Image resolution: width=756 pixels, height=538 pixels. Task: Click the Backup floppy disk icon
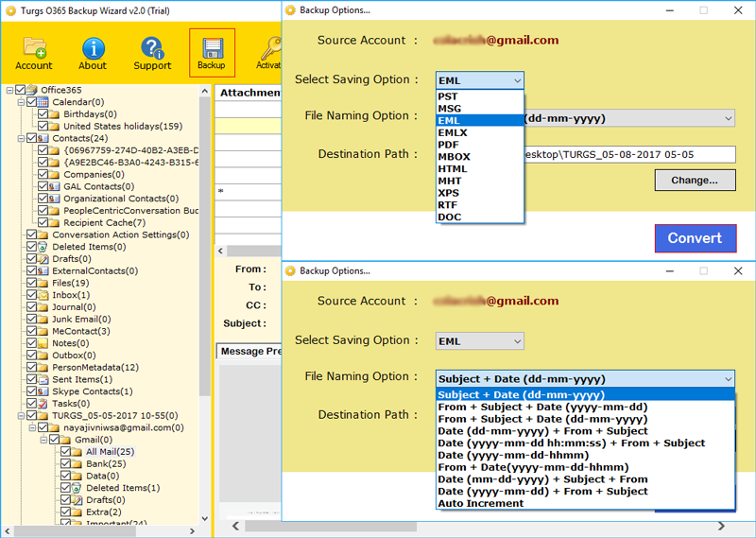tap(212, 53)
